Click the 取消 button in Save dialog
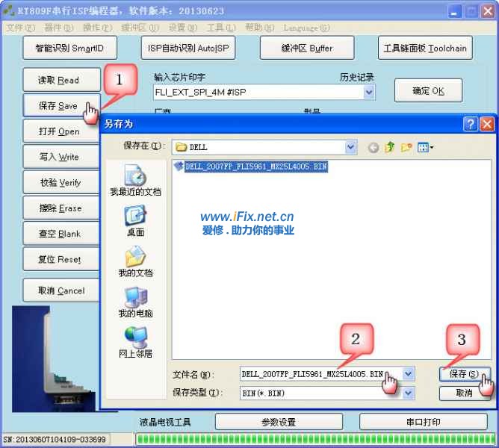 tap(464, 393)
